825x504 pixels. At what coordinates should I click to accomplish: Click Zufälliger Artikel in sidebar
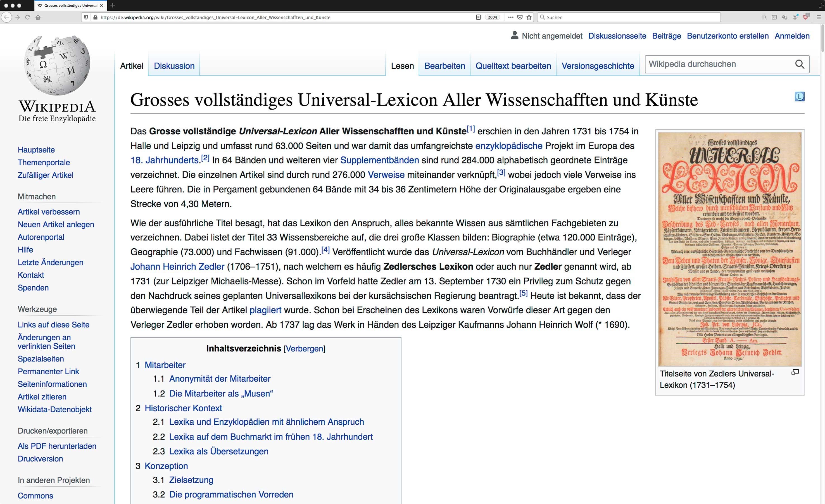[x=46, y=175]
